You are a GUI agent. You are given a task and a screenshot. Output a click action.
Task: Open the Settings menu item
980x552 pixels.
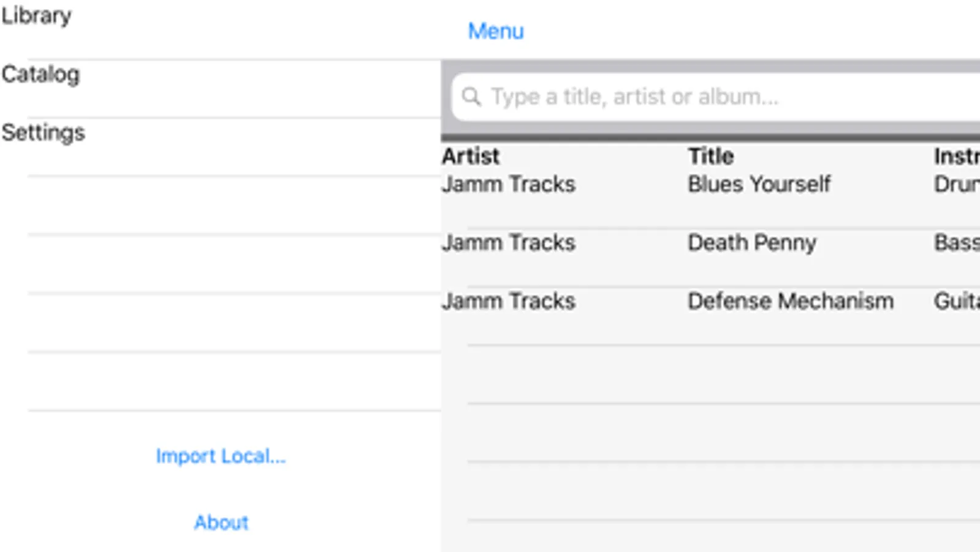pyautogui.click(x=43, y=132)
